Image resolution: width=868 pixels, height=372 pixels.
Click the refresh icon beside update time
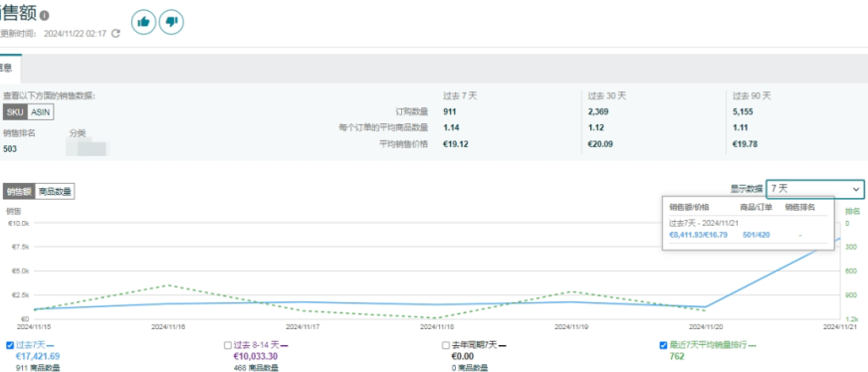coord(115,34)
